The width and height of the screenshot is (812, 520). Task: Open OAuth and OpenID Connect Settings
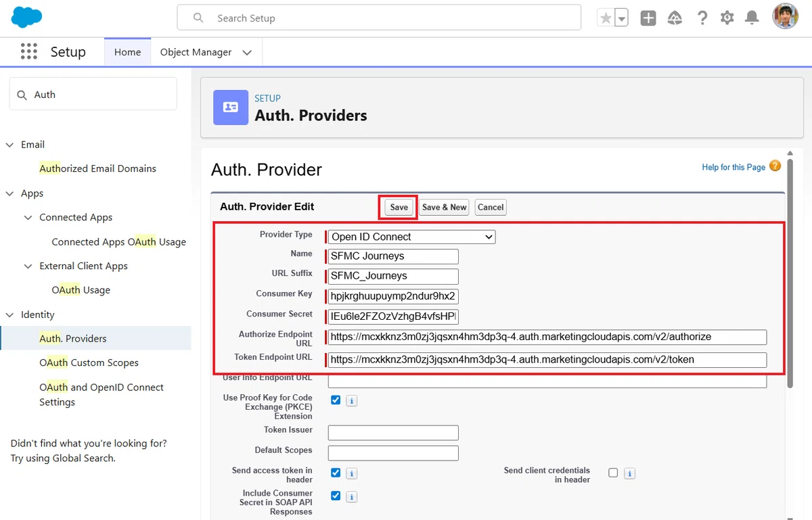point(101,394)
